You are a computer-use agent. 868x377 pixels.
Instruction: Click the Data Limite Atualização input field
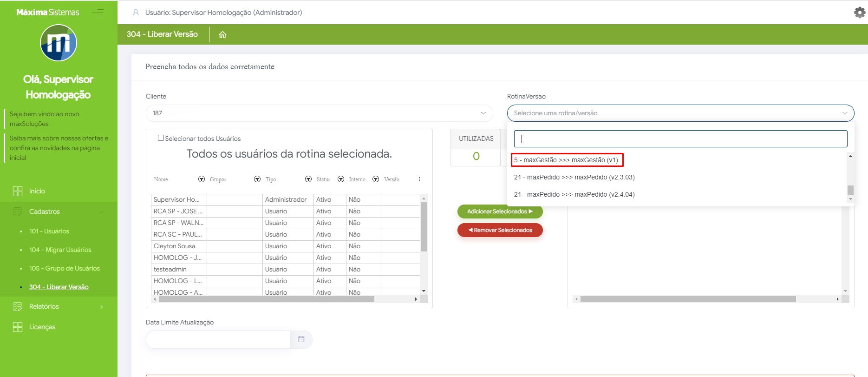pyautogui.click(x=218, y=339)
